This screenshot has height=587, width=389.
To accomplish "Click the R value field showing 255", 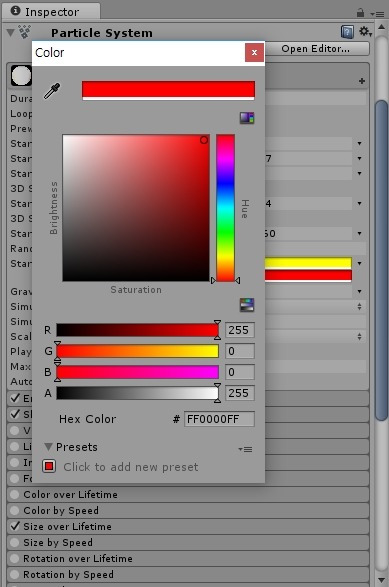I will (x=240, y=330).
